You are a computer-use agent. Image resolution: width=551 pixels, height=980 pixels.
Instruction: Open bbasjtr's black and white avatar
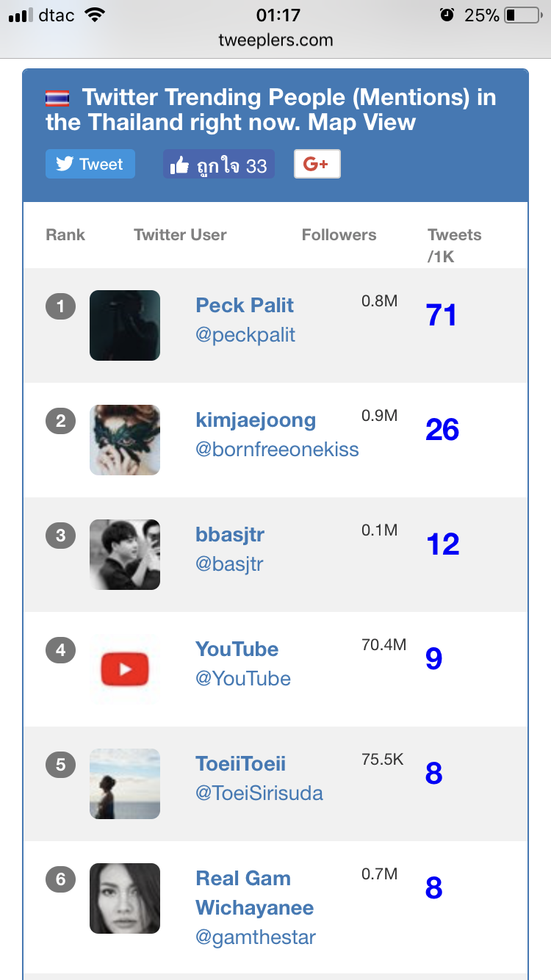click(x=125, y=555)
